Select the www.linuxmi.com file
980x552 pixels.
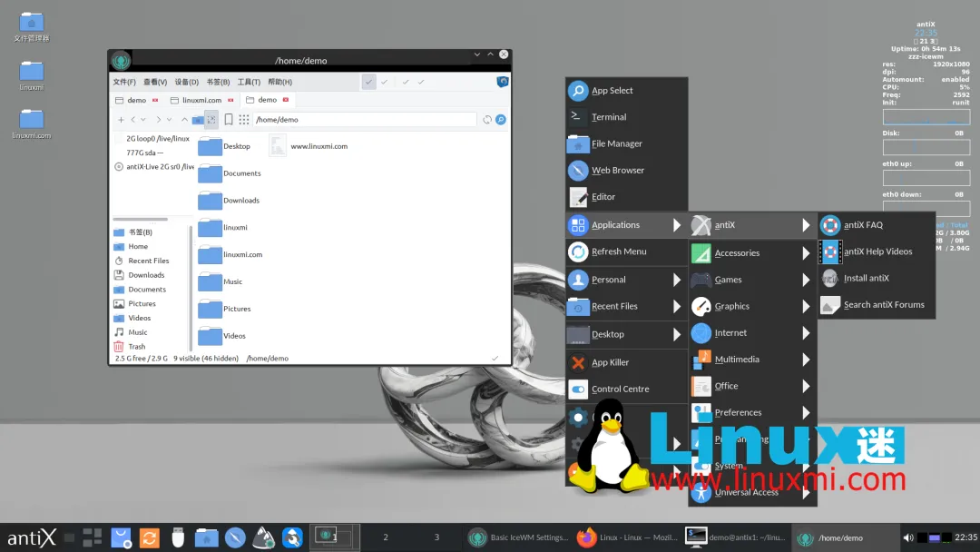309,146
